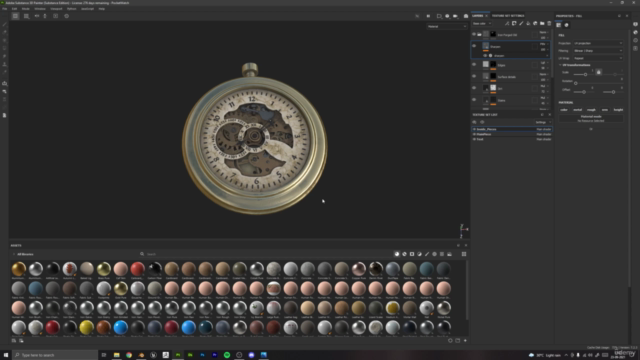Switch the assets grid view icon
This screenshot has height=360, width=640.
(464, 254)
